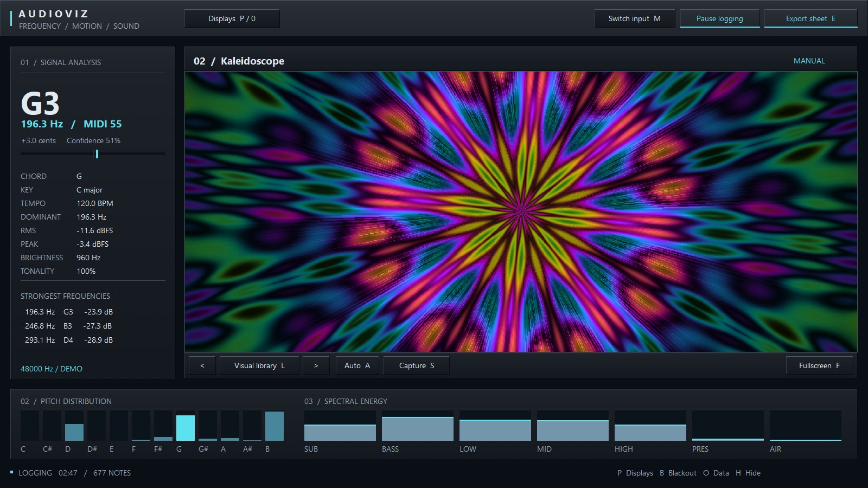Click the large G3 note readout
The image size is (868, 488).
point(40,103)
